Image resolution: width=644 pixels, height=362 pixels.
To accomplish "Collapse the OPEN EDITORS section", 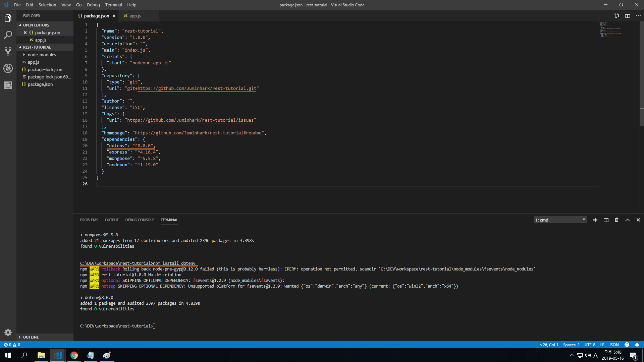I will [45, 25].
